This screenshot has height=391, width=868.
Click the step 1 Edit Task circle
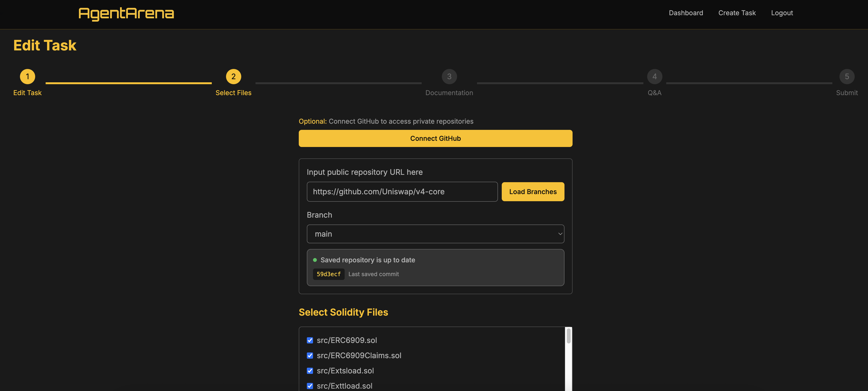27,76
